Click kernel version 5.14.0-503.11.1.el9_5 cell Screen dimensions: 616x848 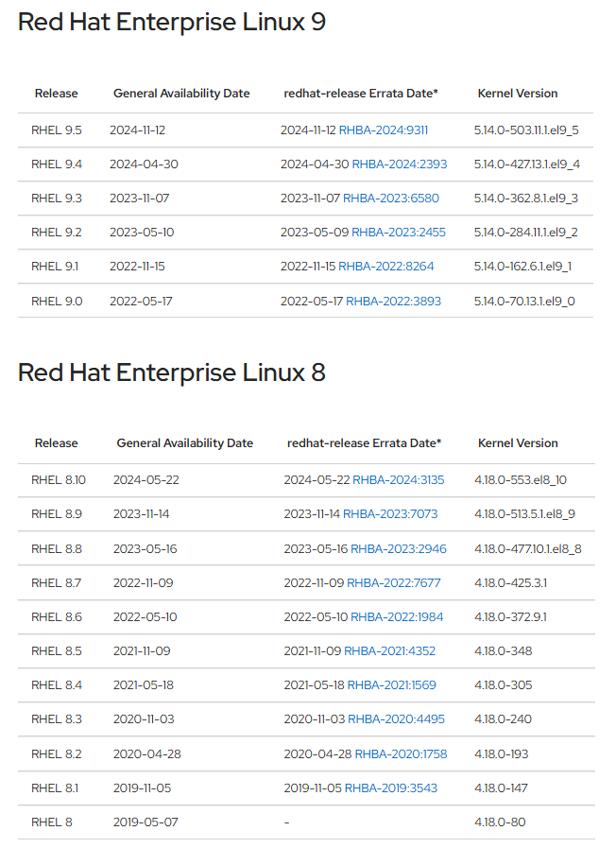point(526,130)
